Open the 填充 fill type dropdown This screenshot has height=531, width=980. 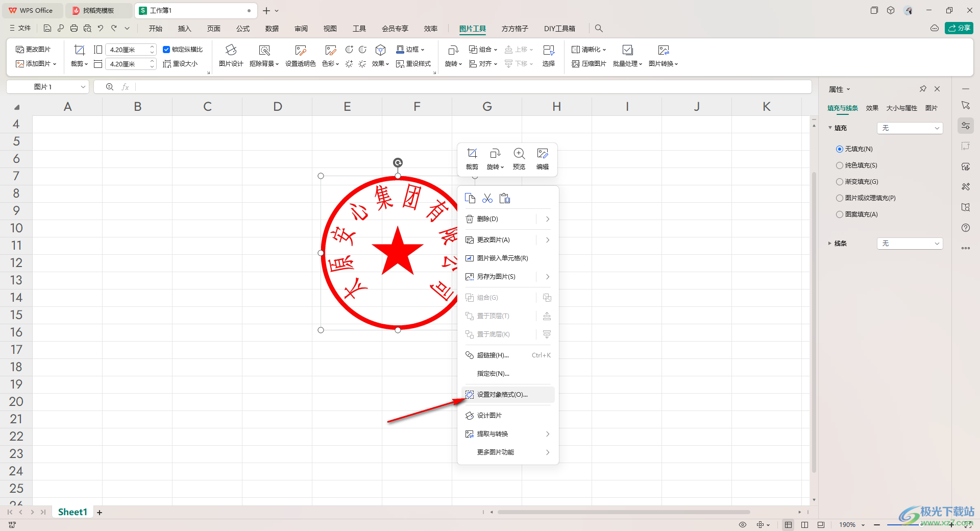(x=910, y=128)
